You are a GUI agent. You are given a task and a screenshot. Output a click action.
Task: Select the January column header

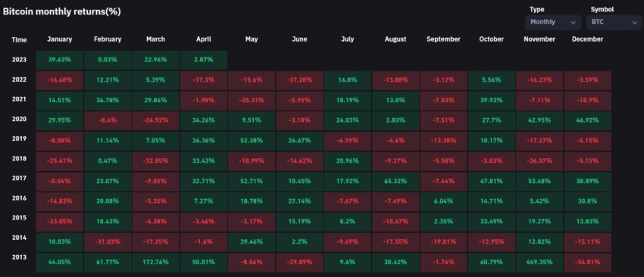pos(60,39)
